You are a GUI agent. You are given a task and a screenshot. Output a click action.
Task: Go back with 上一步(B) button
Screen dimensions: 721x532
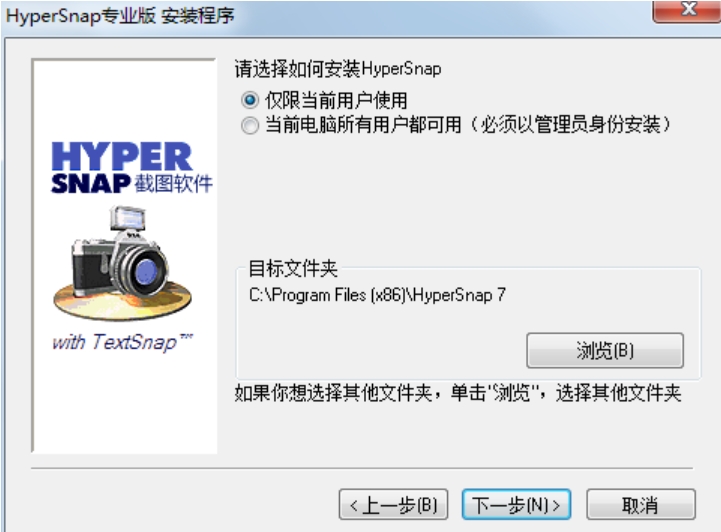[393, 505]
